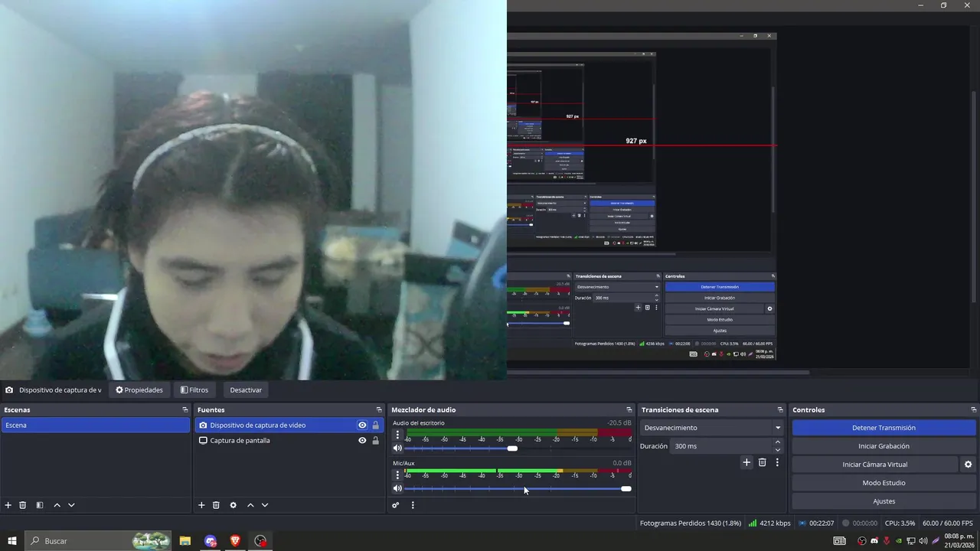Pop out the Mezclador de audio dock
The height and width of the screenshot is (551, 980).
(629, 410)
